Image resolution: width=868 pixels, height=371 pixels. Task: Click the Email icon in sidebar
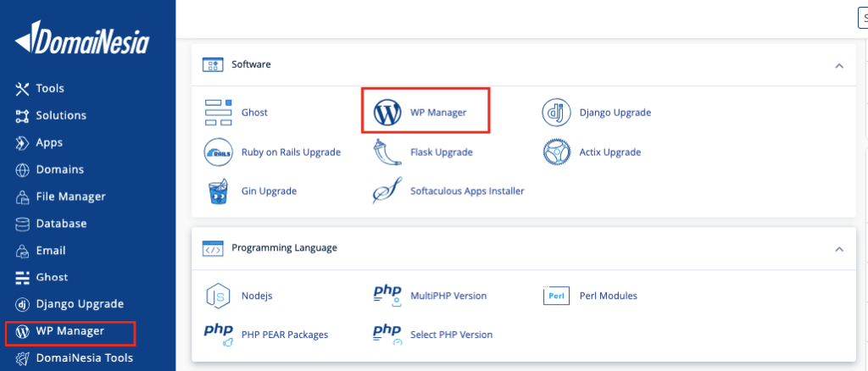(x=22, y=251)
